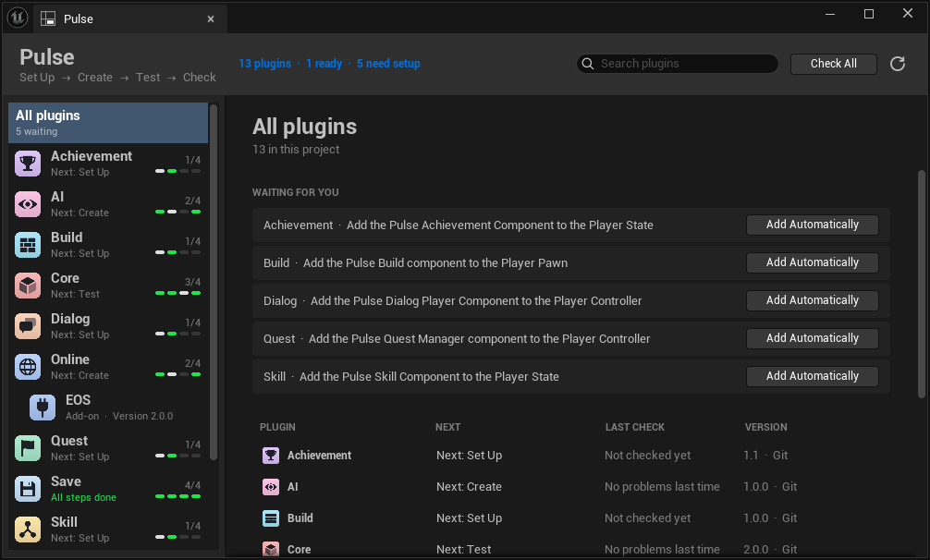Image resolution: width=930 pixels, height=560 pixels.
Task: Select the Save floppy disk icon in sidebar
Action: 28,489
